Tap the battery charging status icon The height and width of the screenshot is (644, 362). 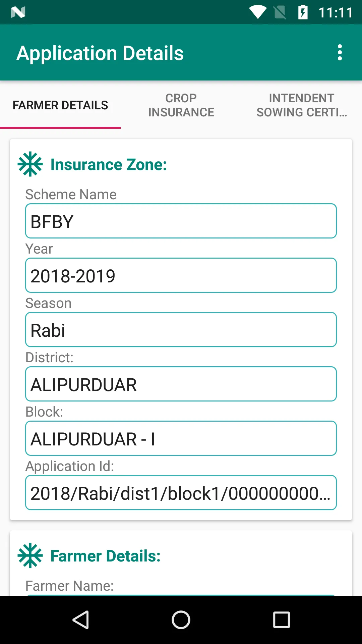point(303,13)
